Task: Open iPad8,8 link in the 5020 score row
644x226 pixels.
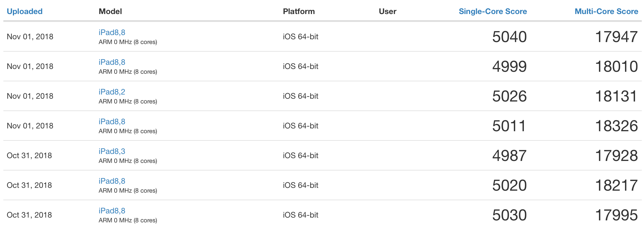Action: (x=112, y=181)
